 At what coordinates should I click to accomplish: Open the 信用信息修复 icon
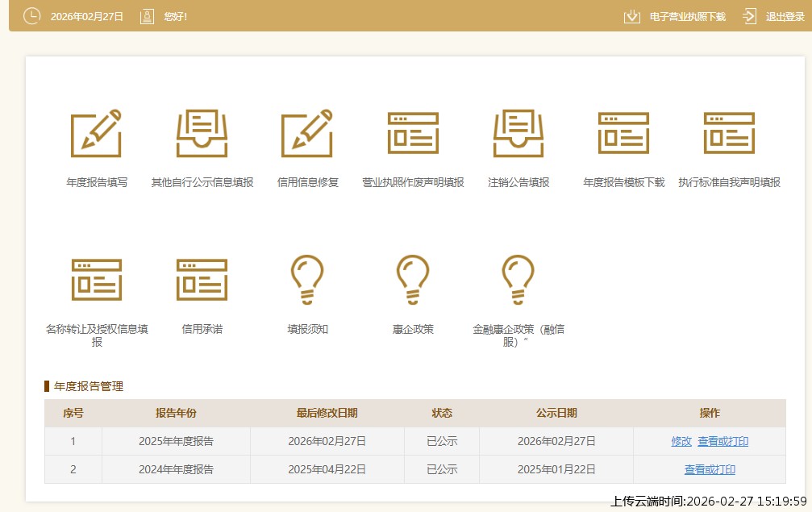[306, 134]
